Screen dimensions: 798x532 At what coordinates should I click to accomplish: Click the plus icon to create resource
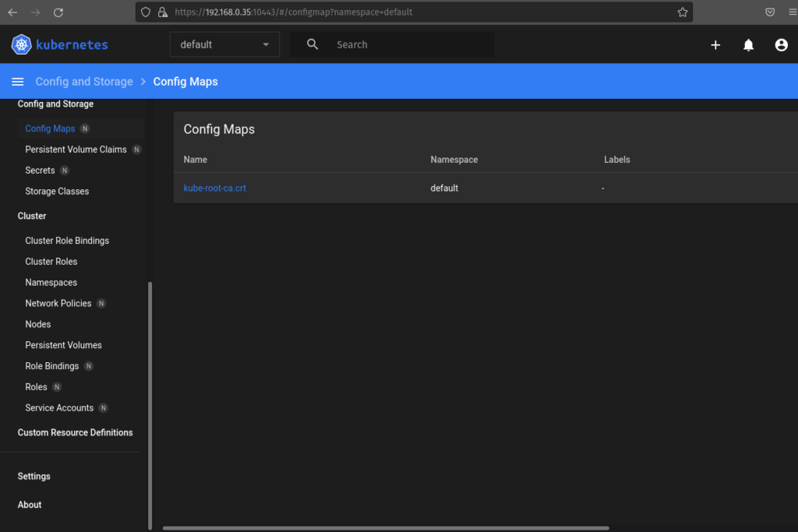pyautogui.click(x=715, y=45)
